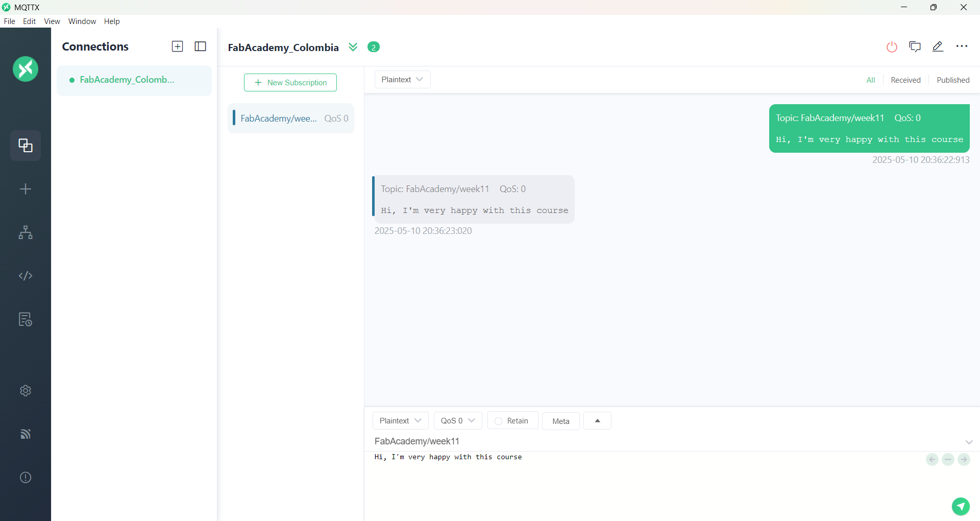This screenshot has height=521, width=980.
Task: Open the new window chat icon in the header
Action: [915, 46]
